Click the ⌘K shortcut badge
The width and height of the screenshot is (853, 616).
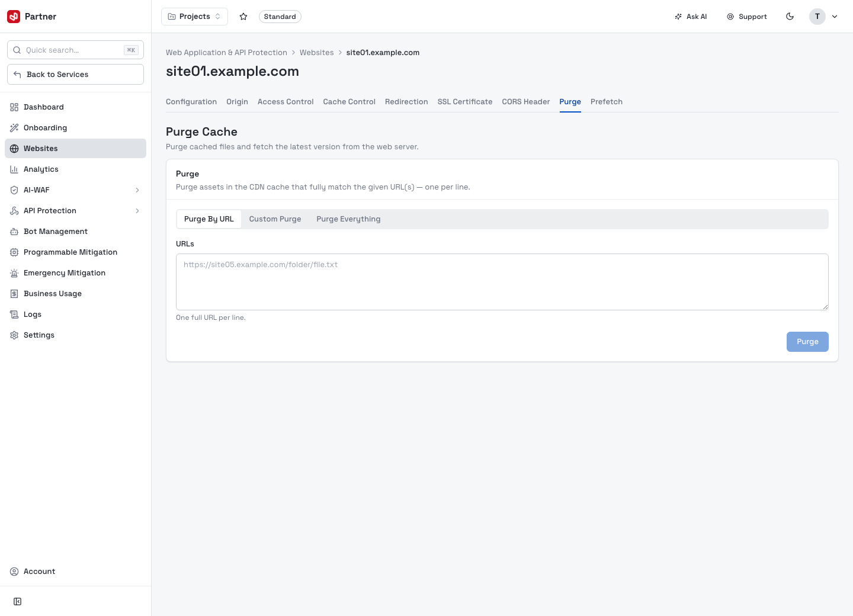click(x=131, y=50)
